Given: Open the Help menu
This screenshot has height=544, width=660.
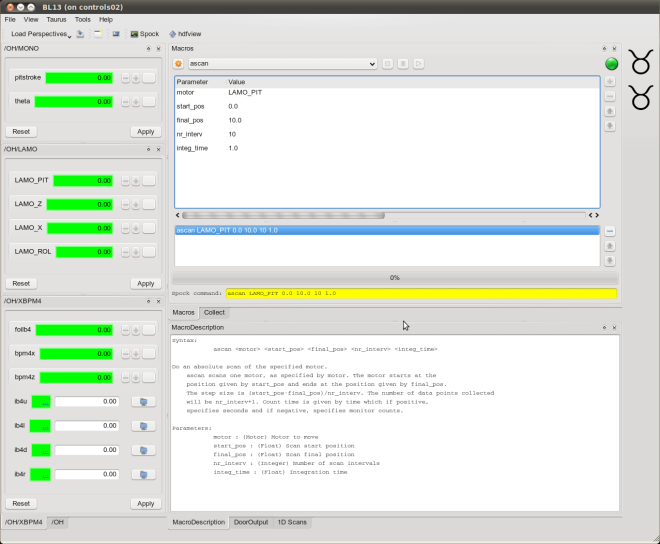Looking at the screenshot, I should tap(106, 19).
